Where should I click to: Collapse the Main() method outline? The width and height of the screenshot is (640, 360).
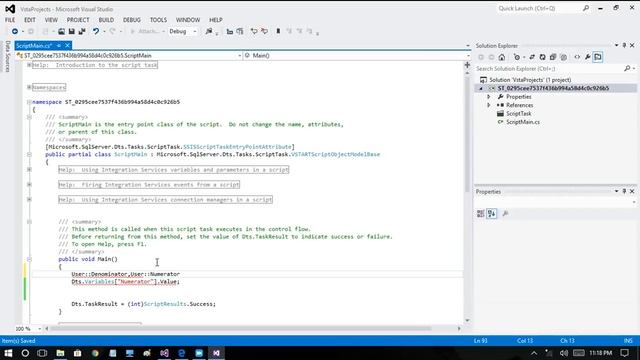29,259
